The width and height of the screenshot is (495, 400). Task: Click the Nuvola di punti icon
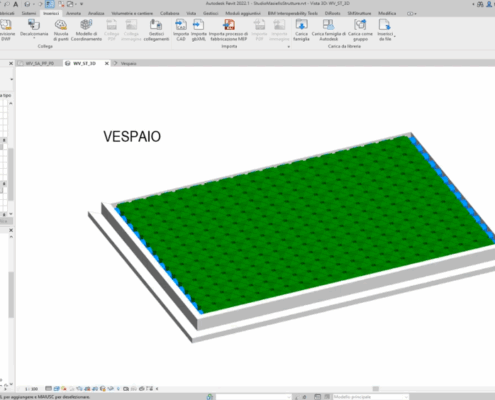pyautogui.click(x=61, y=25)
